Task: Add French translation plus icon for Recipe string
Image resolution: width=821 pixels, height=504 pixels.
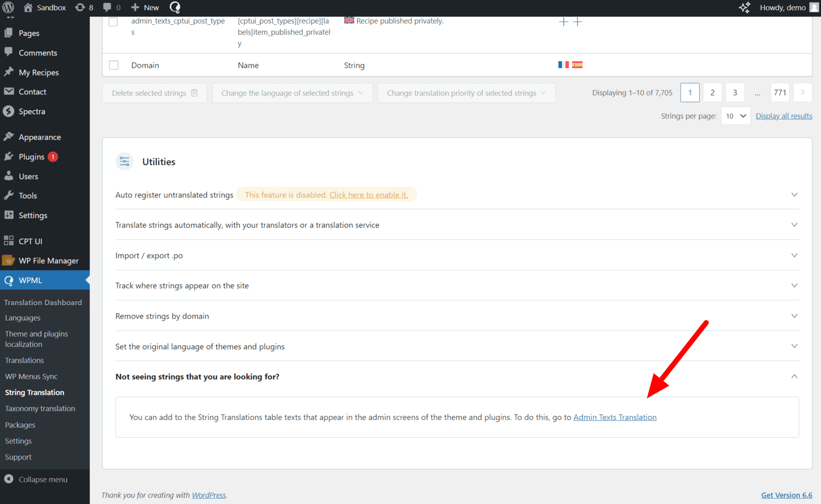Action: 563,22
